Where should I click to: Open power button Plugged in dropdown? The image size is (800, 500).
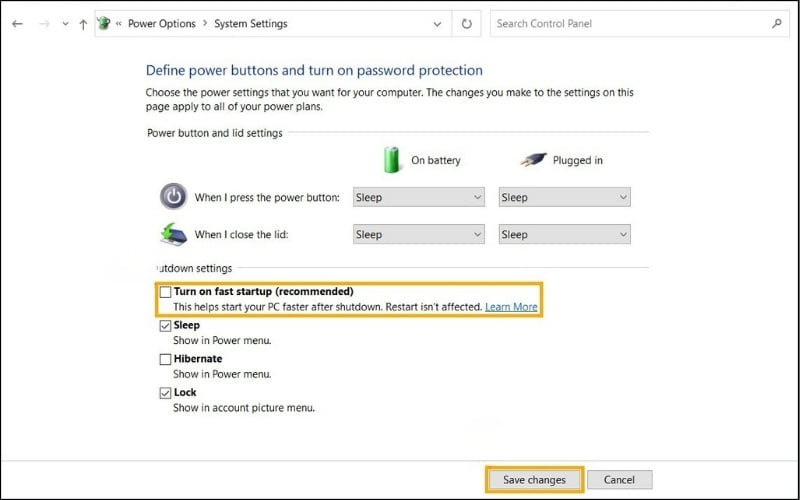[x=564, y=197]
